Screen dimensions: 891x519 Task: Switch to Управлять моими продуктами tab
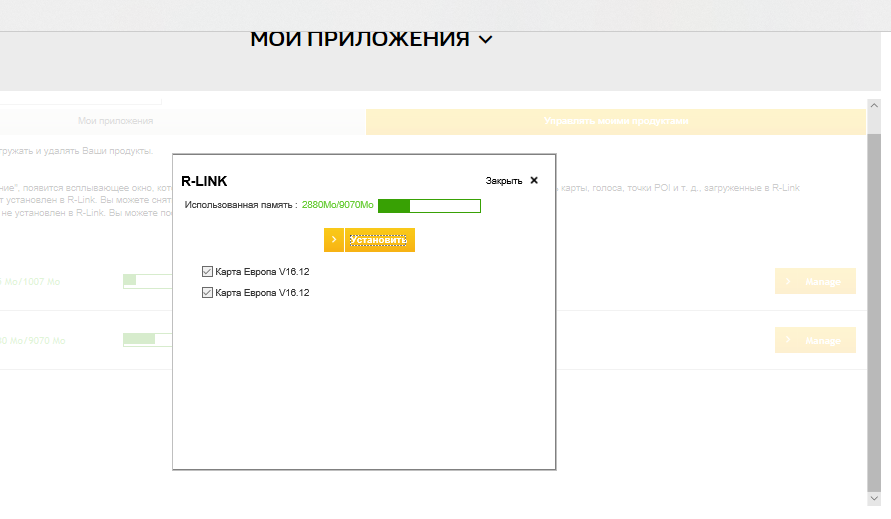click(616, 121)
